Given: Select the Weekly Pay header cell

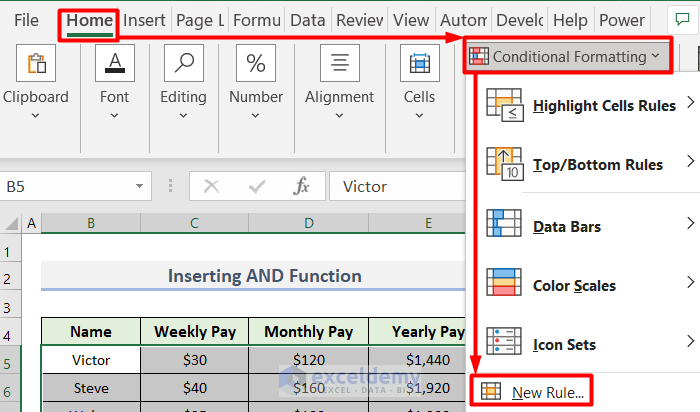Looking at the screenshot, I should tap(195, 332).
